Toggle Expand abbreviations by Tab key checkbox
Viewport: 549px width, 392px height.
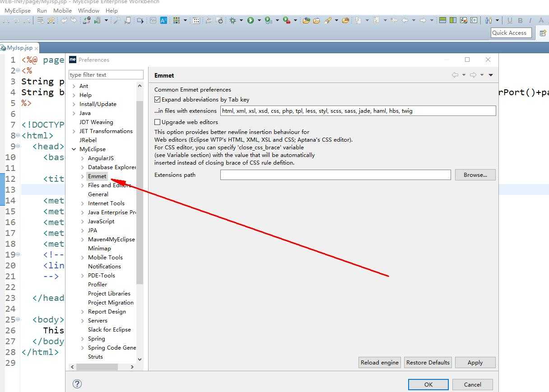pyautogui.click(x=157, y=99)
